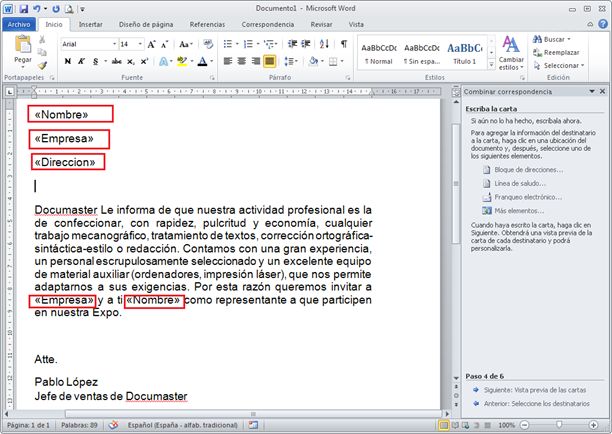This screenshot has height=434, width=612.
Task: Click the Sort (A-Z) icon
Action: coord(324,44)
